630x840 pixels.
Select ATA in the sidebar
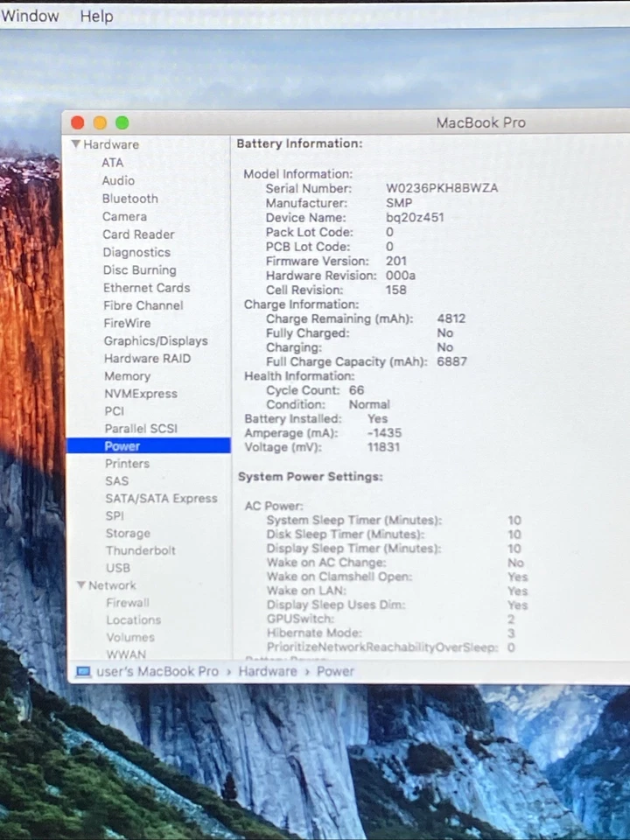[x=113, y=163]
